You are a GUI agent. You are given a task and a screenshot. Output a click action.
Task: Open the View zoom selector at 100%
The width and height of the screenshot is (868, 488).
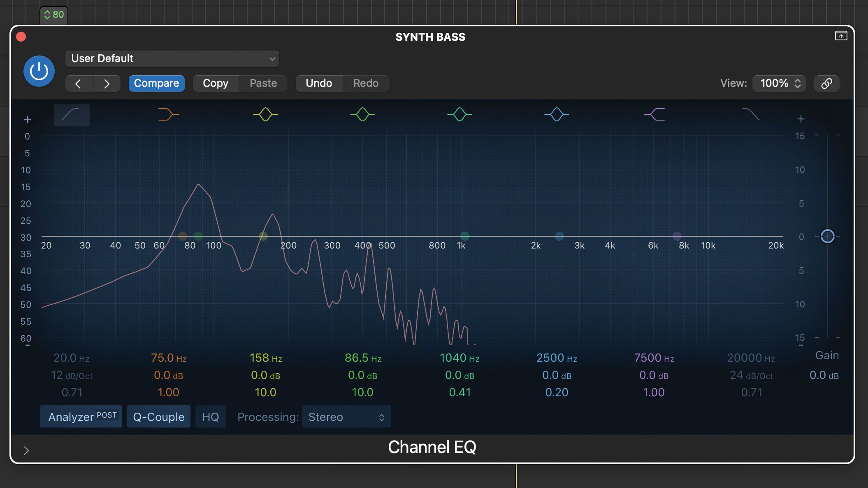pyautogui.click(x=778, y=83)
